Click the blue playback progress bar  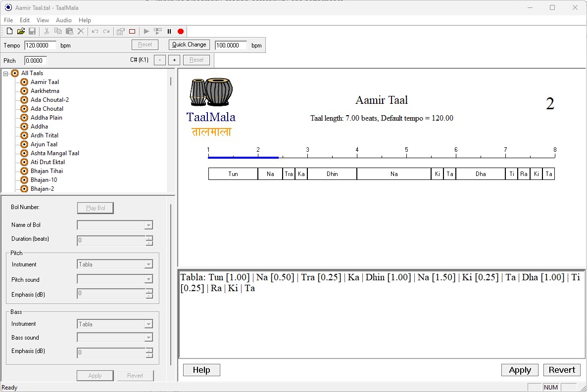(x=244, y=158)
